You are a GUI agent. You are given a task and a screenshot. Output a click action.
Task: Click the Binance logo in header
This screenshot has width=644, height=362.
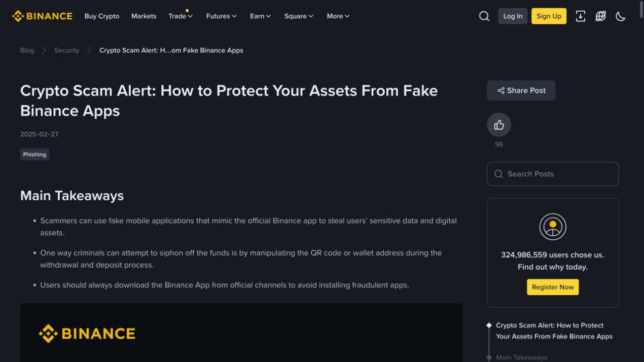coord(42,16)
